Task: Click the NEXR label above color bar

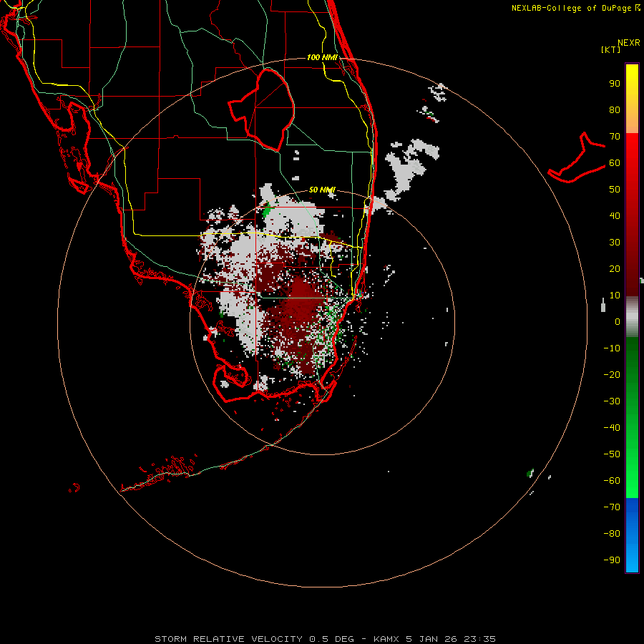Action: pyautogui.click(x=629, y=43)
